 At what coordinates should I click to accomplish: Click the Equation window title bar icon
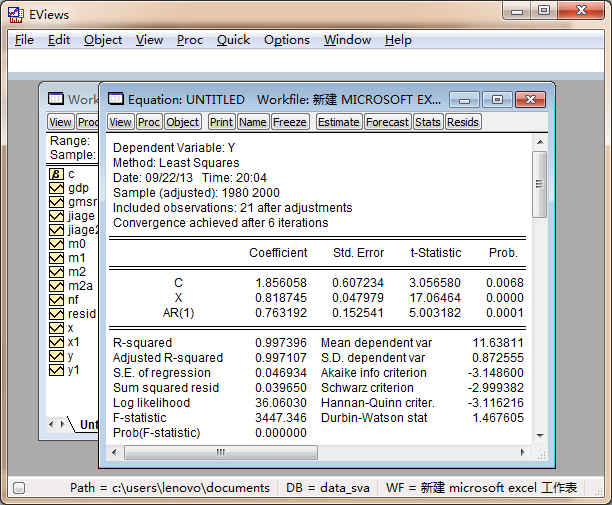tap(115, 100)
